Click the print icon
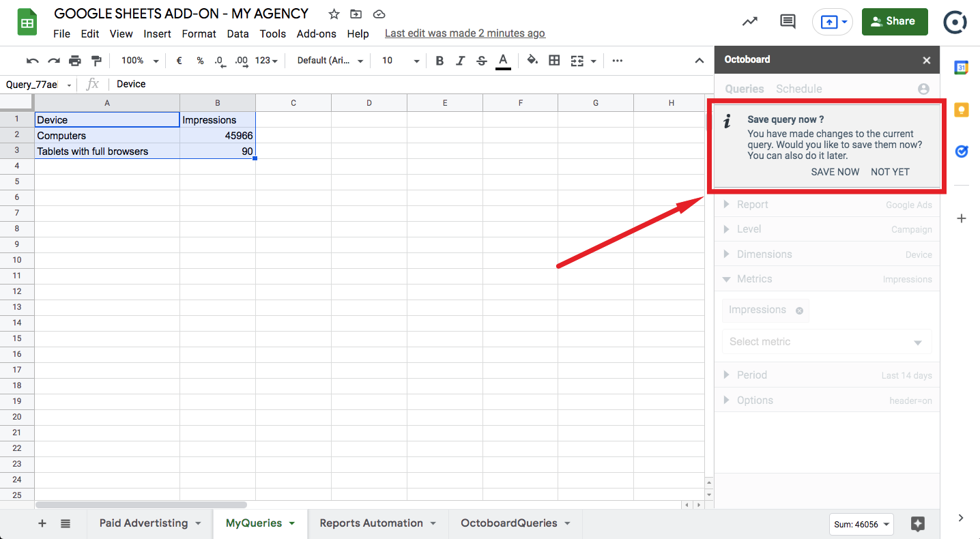The width and height of the screenshot is (980, 539). click(x=74, y=61)
